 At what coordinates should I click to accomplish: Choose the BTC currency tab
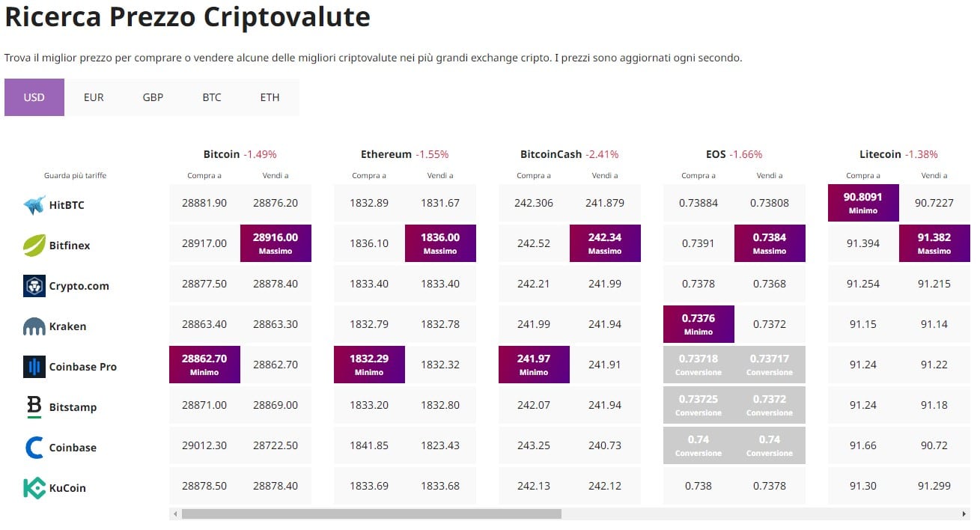click(212, 97)
